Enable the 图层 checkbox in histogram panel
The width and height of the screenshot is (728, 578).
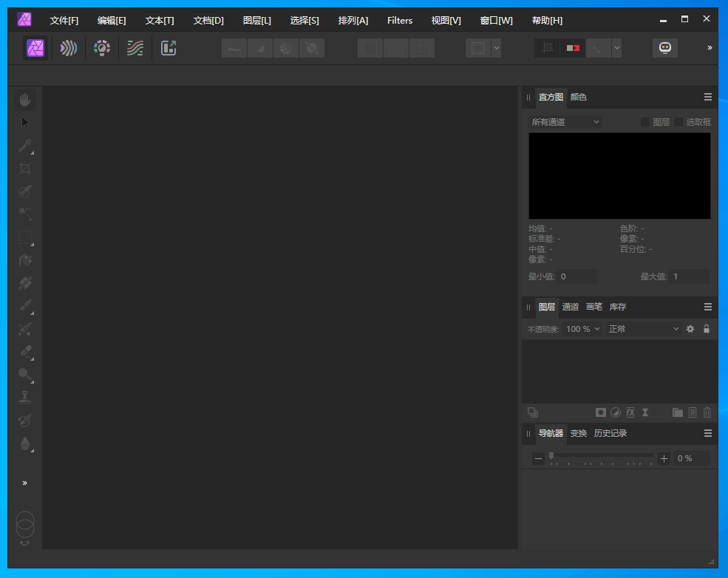coord(645,122)
